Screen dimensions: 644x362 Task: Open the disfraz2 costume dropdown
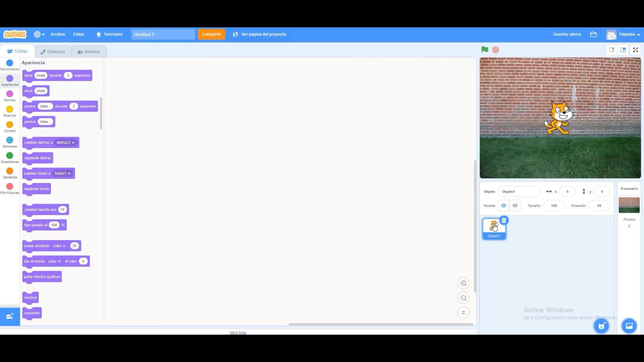point(66,143)
